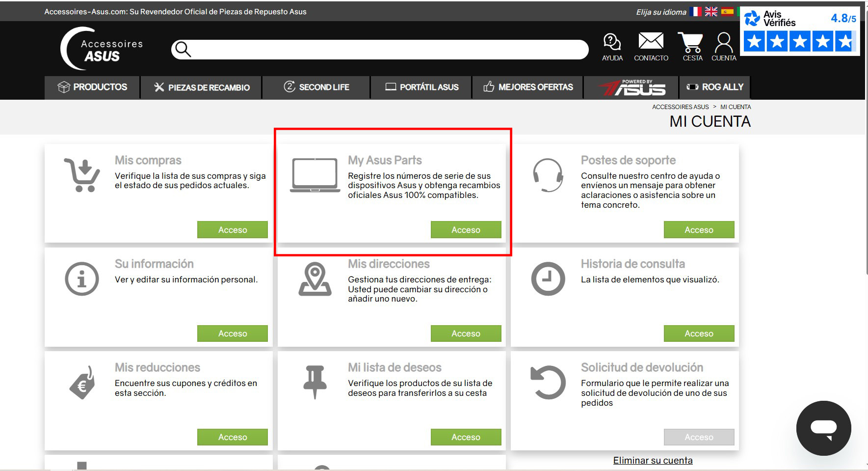Click the Historia de consulta clock icon
Image resolution: width=868 pixels, height=471 pixels.
548,279
